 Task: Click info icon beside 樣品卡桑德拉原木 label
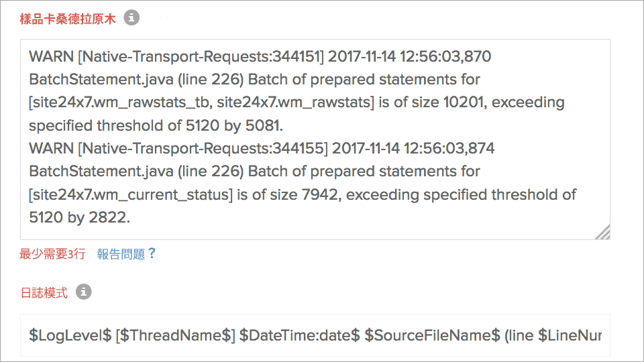[x=132, y=19]
